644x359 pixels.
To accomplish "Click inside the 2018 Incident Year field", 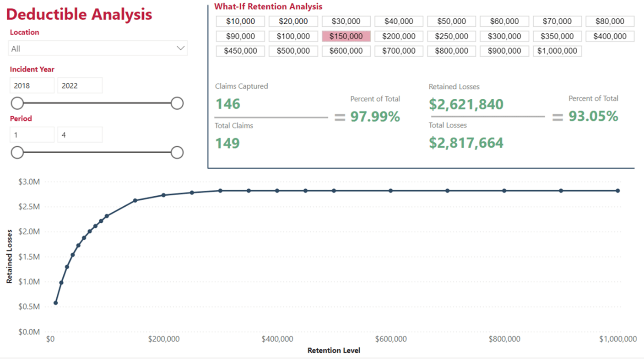I will tap(32, 85).
